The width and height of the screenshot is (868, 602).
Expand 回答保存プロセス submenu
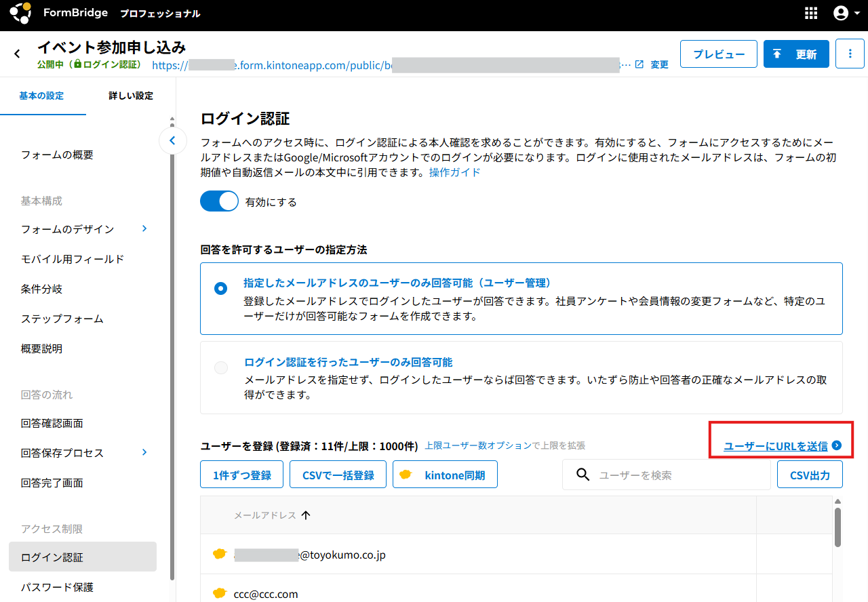pos(144,453)
